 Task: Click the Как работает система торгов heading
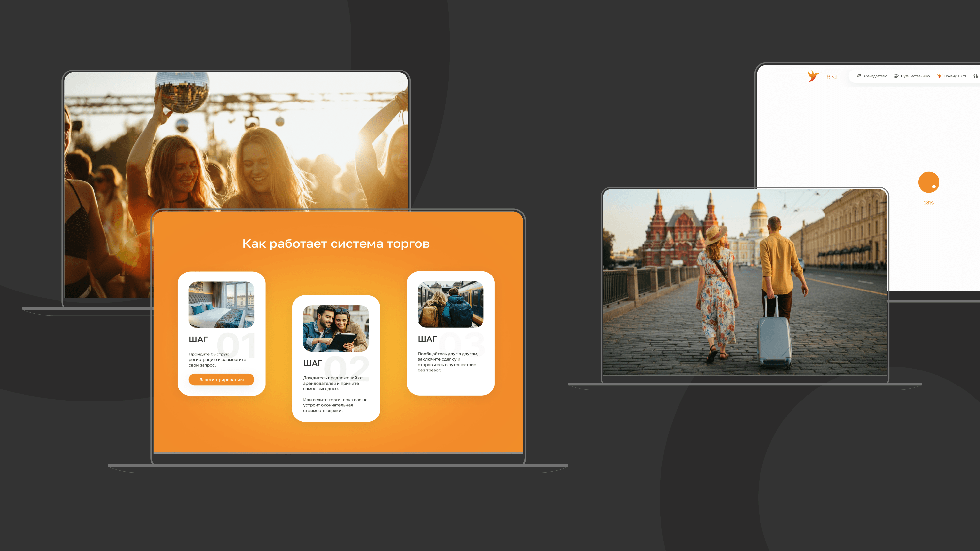[336, 244]
